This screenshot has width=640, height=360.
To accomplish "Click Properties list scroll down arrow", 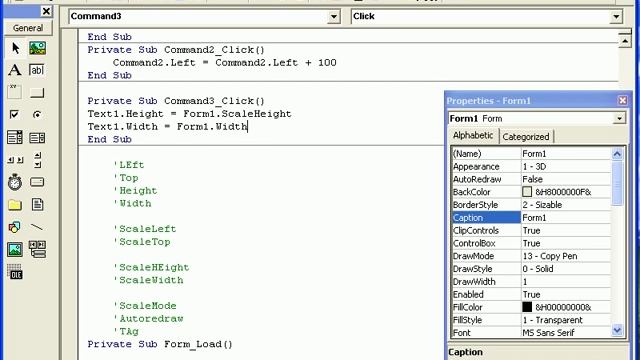I will (x=617, y=330).
